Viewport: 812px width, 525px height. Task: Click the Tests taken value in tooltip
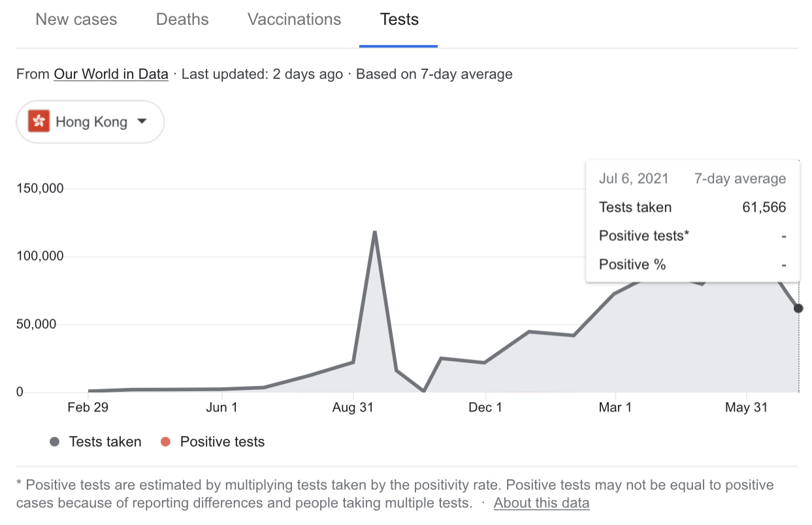[x=764, y=208]
